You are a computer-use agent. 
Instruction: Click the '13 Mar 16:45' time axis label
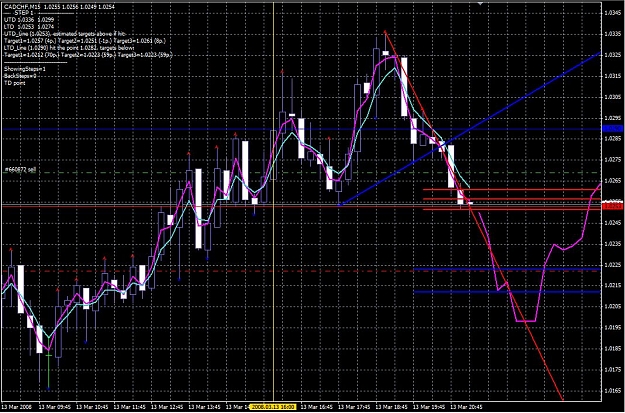coord(317,407)
